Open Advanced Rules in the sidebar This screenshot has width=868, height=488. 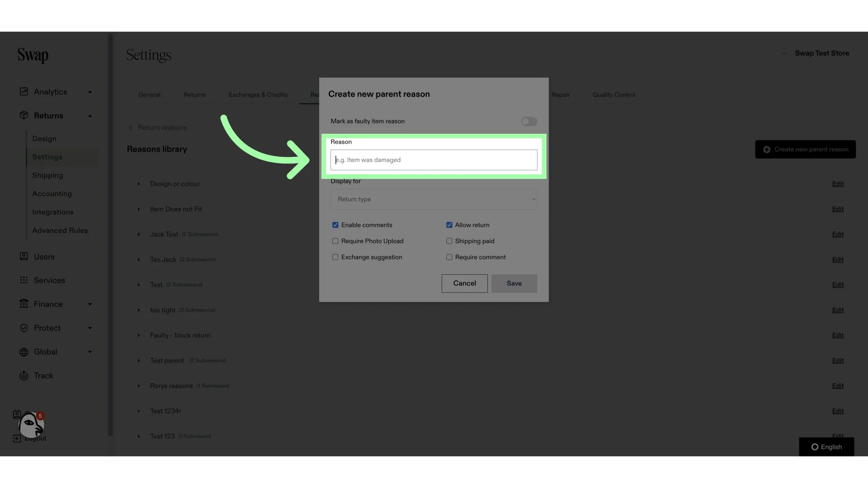pyautogui.click(x=60, y=230)
